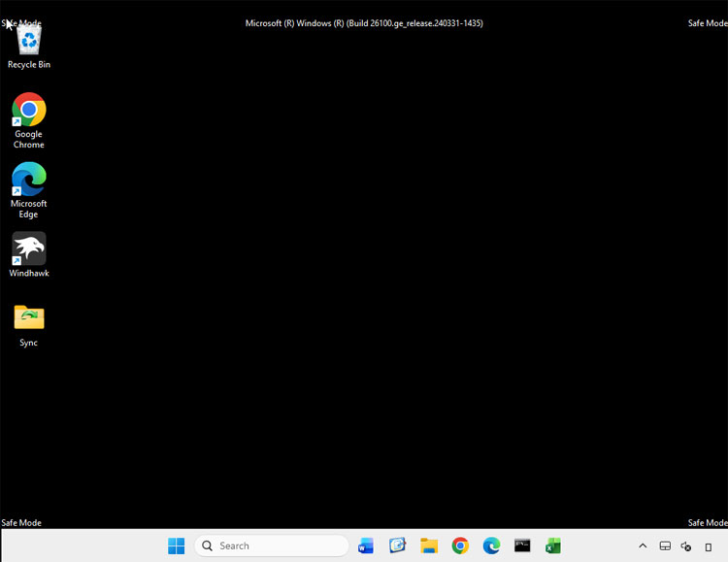Launch Edge from the taskbar

pos(491,545)
